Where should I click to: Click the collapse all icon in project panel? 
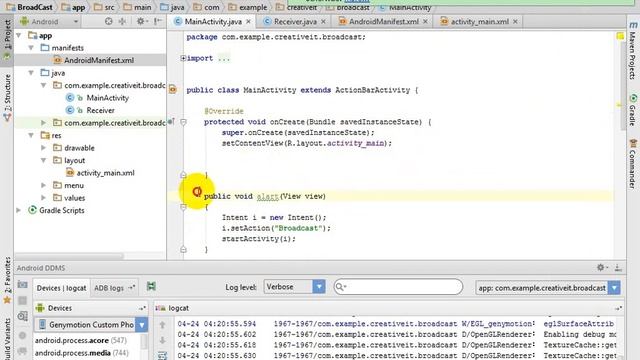point(122,21)
